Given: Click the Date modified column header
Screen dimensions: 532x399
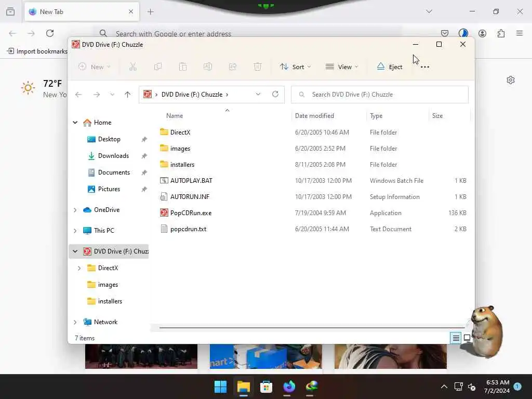Looking at the screenshot, I should tap(314, 116).
